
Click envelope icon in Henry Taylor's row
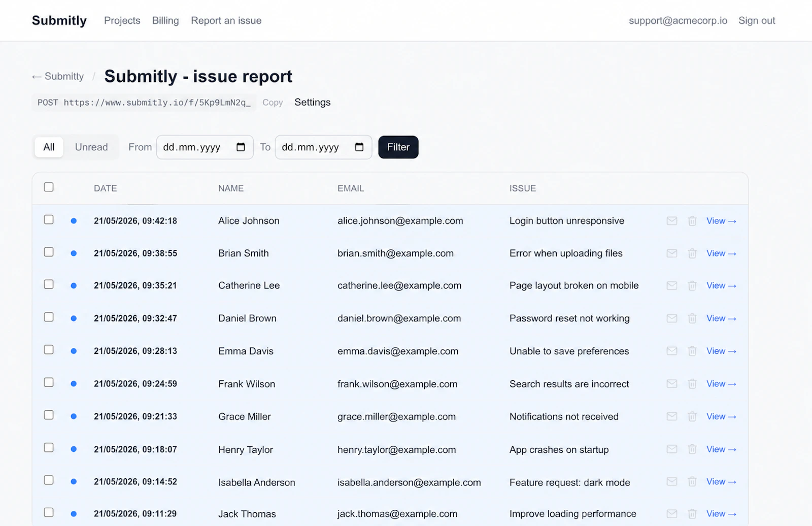(x=672, y=449)
